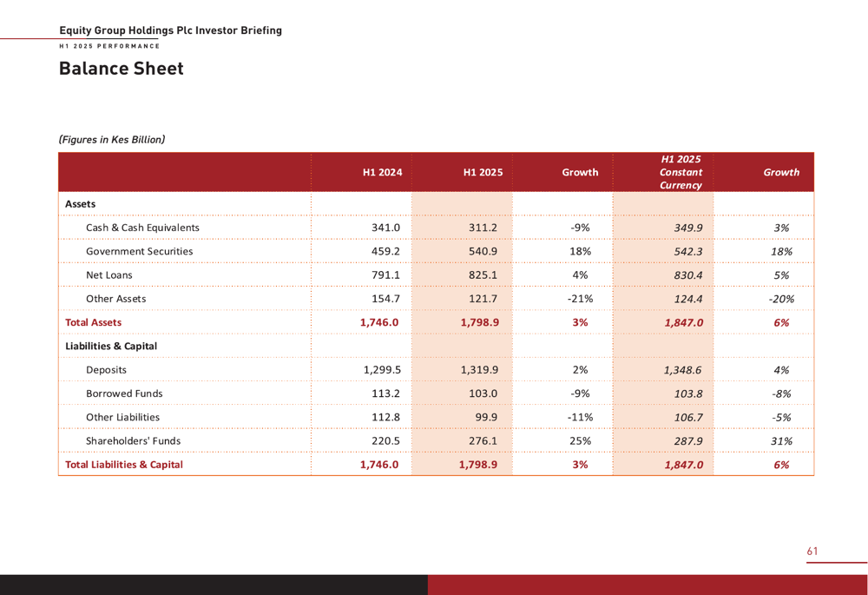Select Net Loans value '825.1'
This screenshot has width=868, height=595.
click(x=483, y=275)
